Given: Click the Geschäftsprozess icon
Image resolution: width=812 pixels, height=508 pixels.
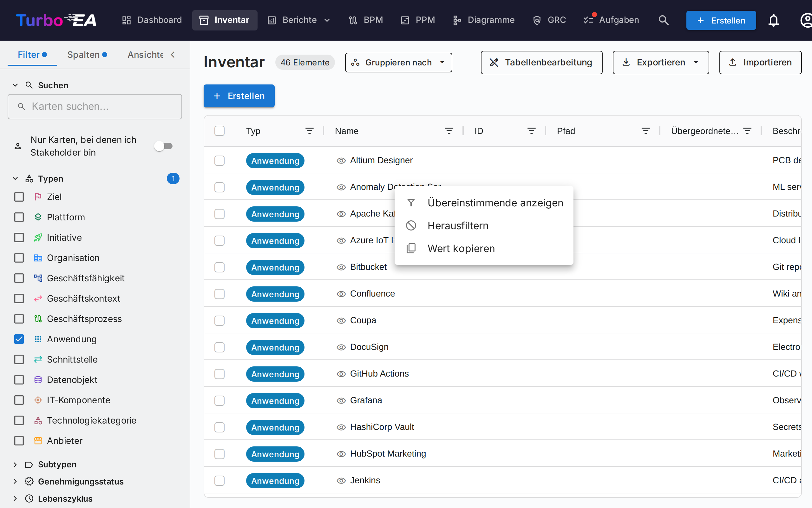Looking at the screenshot, I should (x=38, y=319).
